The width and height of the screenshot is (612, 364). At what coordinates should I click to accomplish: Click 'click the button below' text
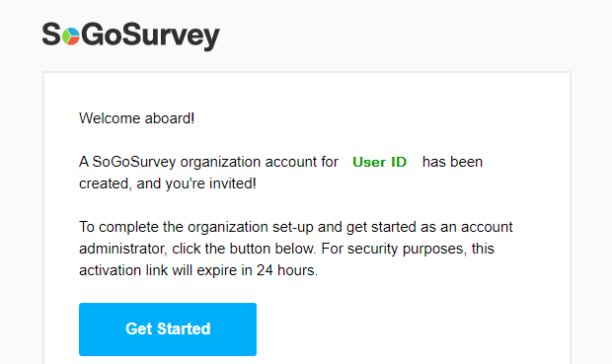point(244,249)
